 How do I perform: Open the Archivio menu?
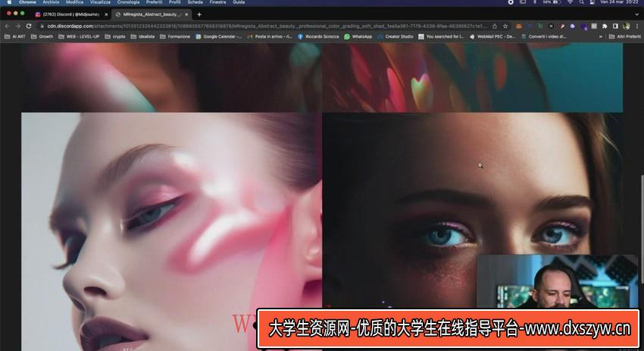click(51, 2)
